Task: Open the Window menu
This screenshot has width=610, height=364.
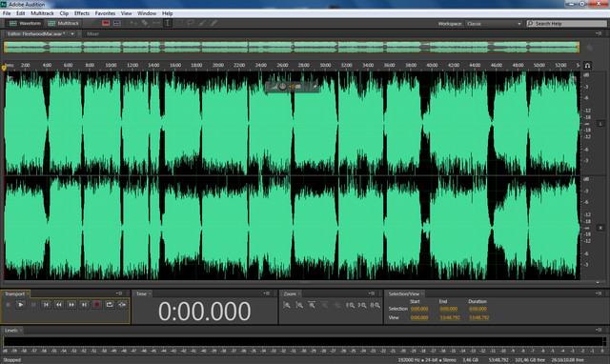Action: [147, 13]
